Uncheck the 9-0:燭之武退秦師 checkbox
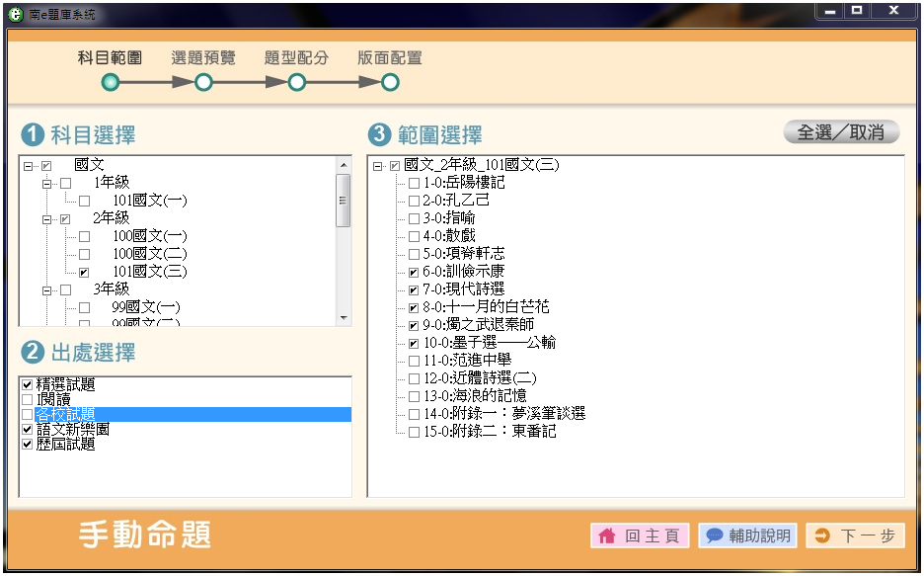Viewport: 924px width, 576px height. click(x=414, y=325)
